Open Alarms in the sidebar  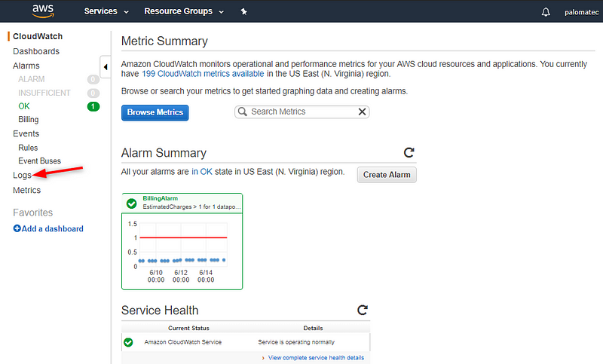point(26,66)
